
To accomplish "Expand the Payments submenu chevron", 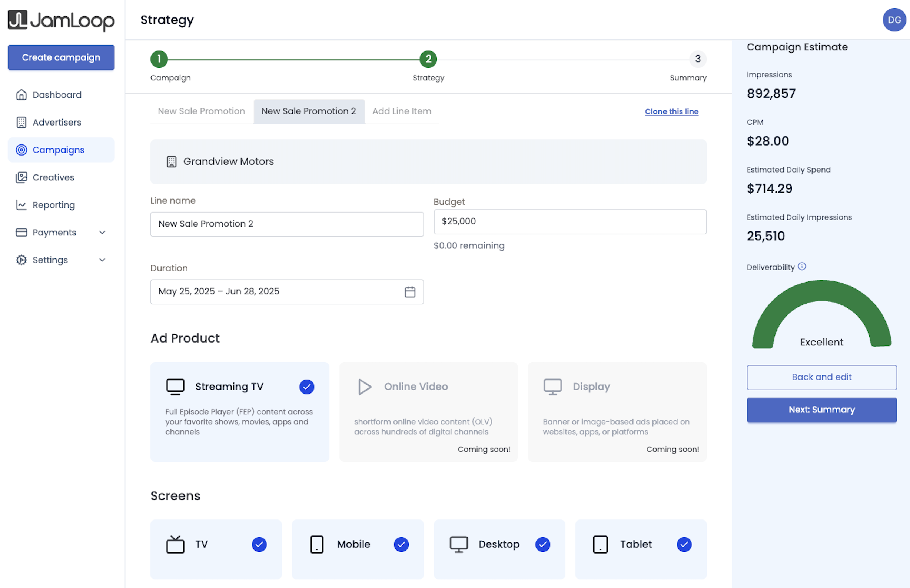I will [102, 233].
